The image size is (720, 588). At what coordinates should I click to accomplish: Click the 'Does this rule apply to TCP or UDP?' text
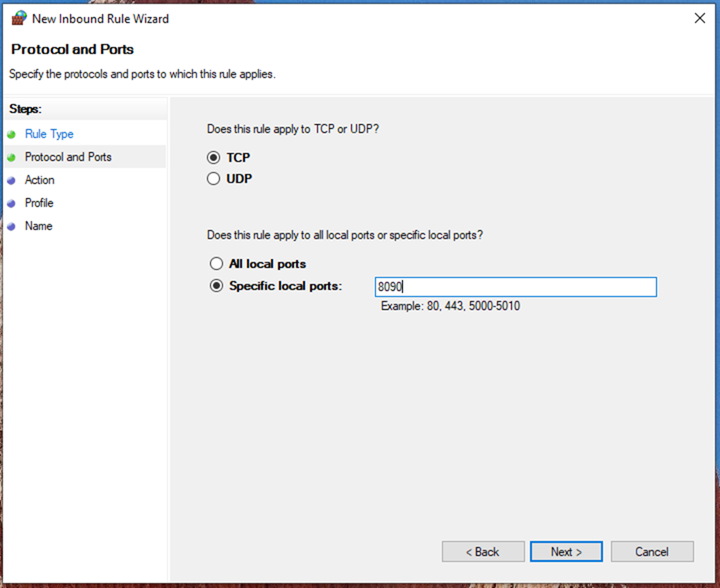click(293, 129)
